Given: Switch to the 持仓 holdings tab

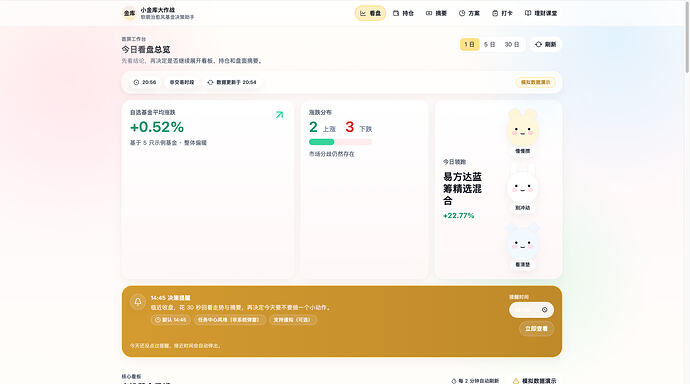Looking at the screenshot, I should pos(403,13).
